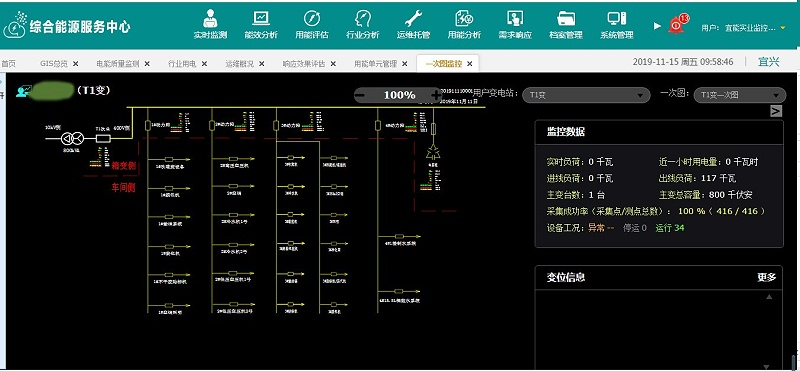Click the capacitor bank symbol on the right
This screenshot has height=371, width=800.
pos(433,152)
